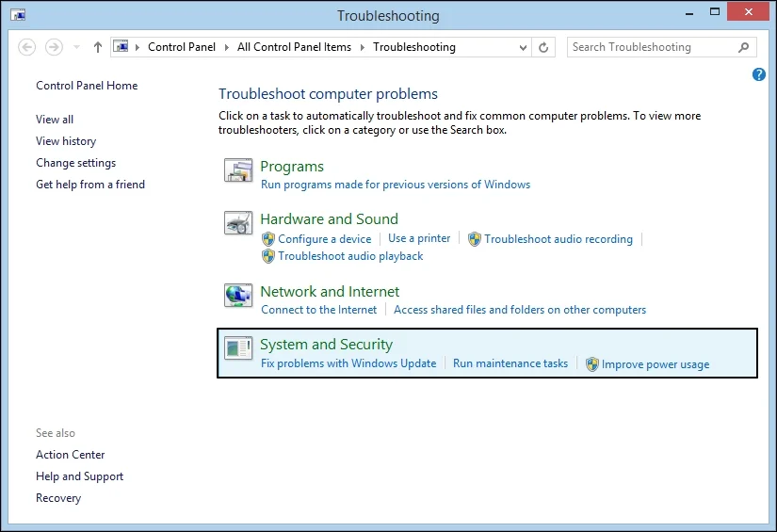Viewport: 777px width, 532px height.
Task: Refresh the Troubleshooting page
Action: pos(543,48)
